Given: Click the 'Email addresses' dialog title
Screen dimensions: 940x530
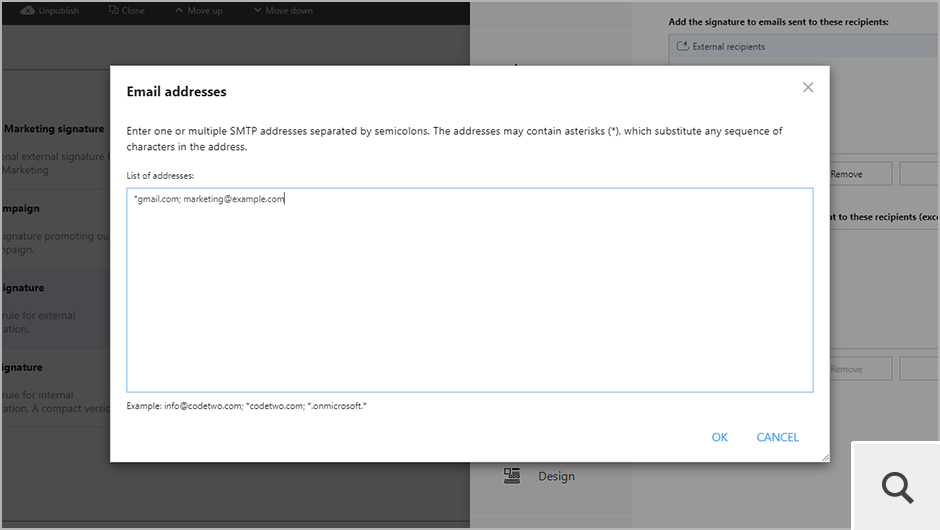Looking at the screenshot, I should [x=176, y=92].
